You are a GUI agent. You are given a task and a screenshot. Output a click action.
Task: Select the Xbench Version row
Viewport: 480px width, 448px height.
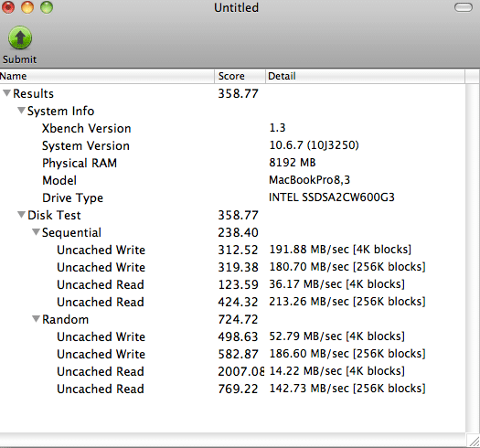232,128
